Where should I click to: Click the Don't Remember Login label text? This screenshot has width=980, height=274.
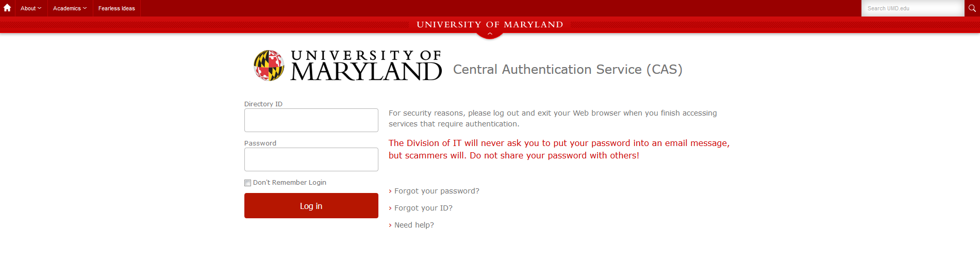290,183
